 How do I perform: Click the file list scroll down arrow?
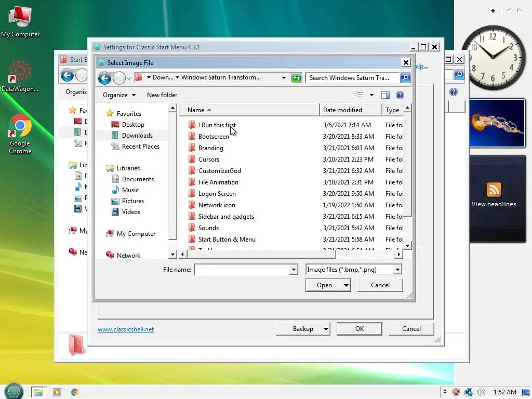pos(407,245)
